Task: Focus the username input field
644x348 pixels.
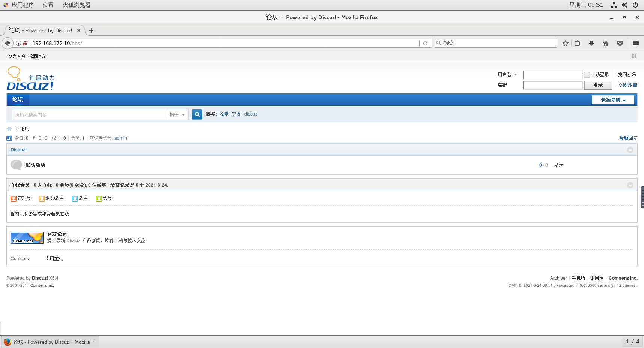Action: coord(553,75)
